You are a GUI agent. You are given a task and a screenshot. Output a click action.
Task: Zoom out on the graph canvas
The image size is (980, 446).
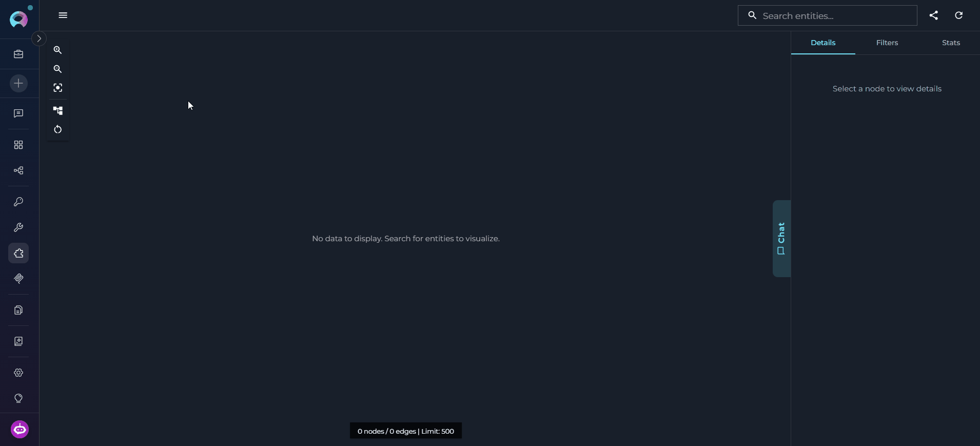click(58, 69)
